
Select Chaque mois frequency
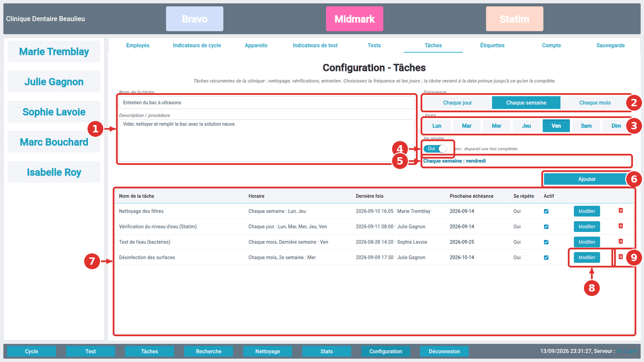pos(595,102)
